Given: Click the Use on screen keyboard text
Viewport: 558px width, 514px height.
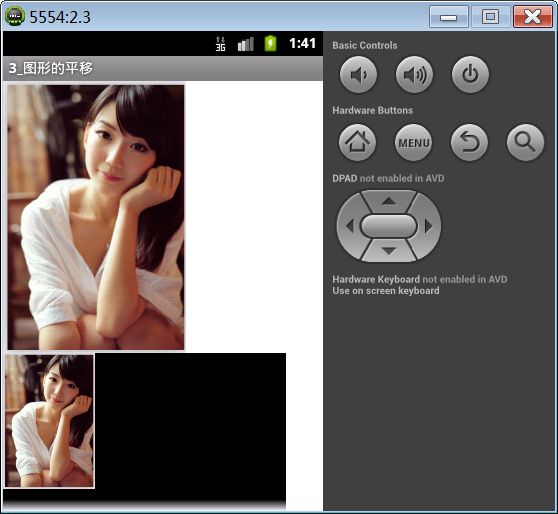Looking at the screenshot, I should click(386, 291).
